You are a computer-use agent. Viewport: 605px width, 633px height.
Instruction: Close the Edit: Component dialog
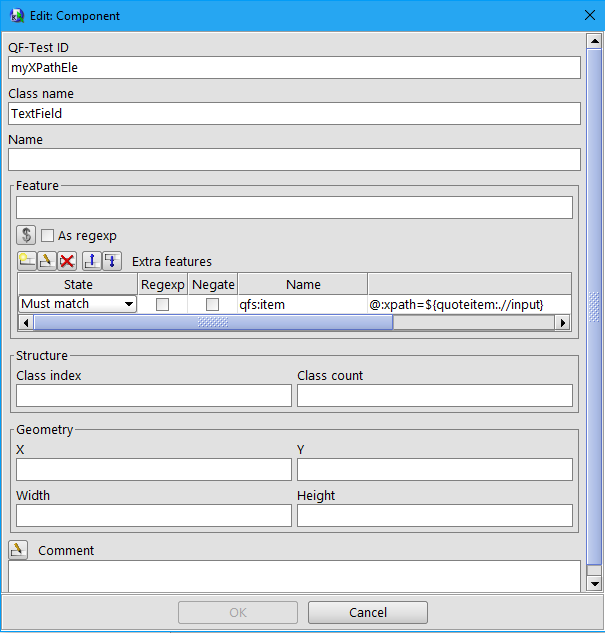(590, 15)
